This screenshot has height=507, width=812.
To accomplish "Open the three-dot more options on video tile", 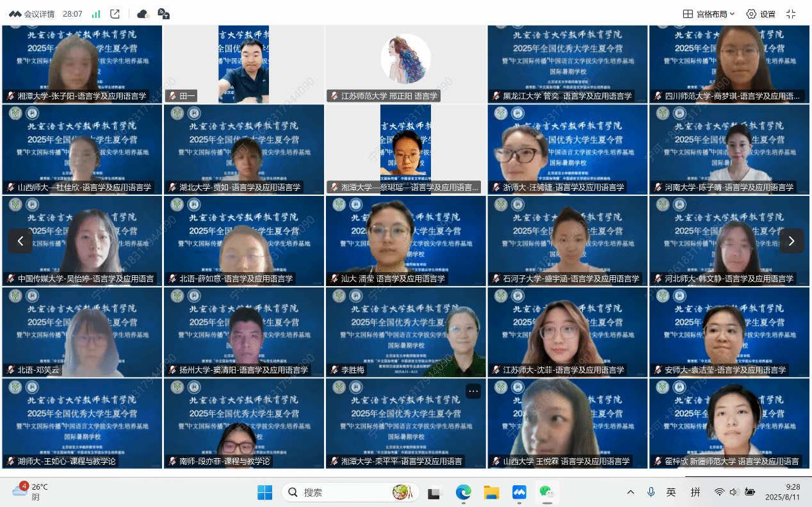I will (x=473, y=391).
